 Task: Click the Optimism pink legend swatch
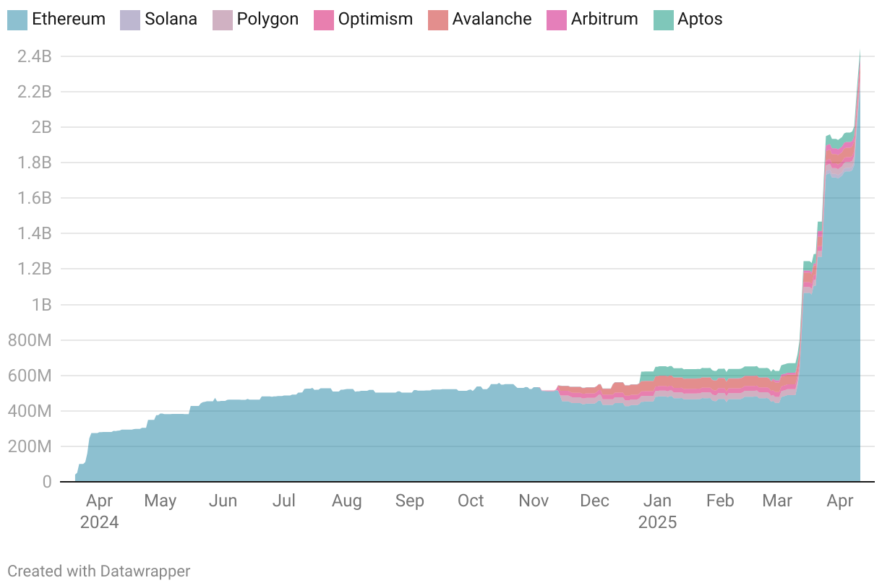323,20
